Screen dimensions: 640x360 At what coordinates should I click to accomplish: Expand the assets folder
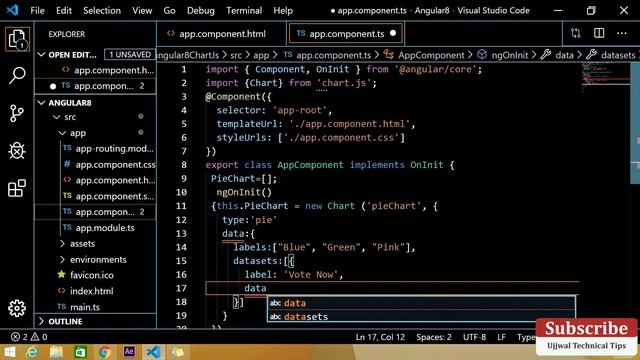(x=62, y=244)
